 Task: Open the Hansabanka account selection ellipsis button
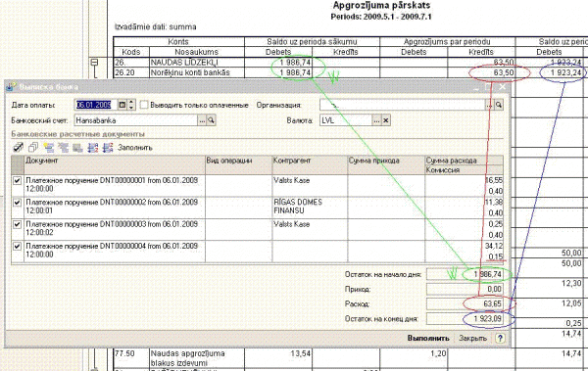202,120
